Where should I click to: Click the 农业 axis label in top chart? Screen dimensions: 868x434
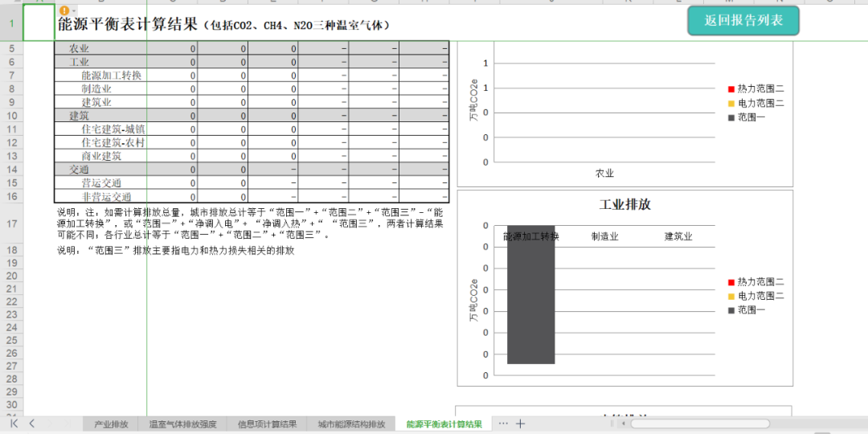click(604, 174)
